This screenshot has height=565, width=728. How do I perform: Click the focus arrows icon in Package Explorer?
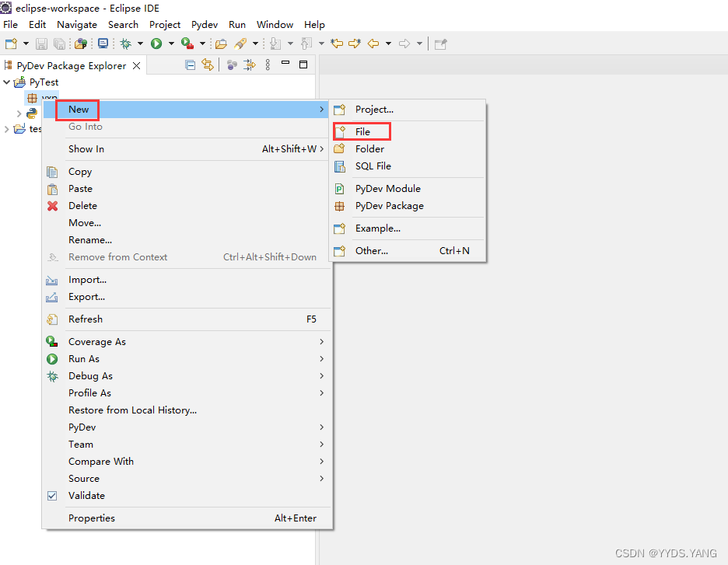[x=250, y=65]
